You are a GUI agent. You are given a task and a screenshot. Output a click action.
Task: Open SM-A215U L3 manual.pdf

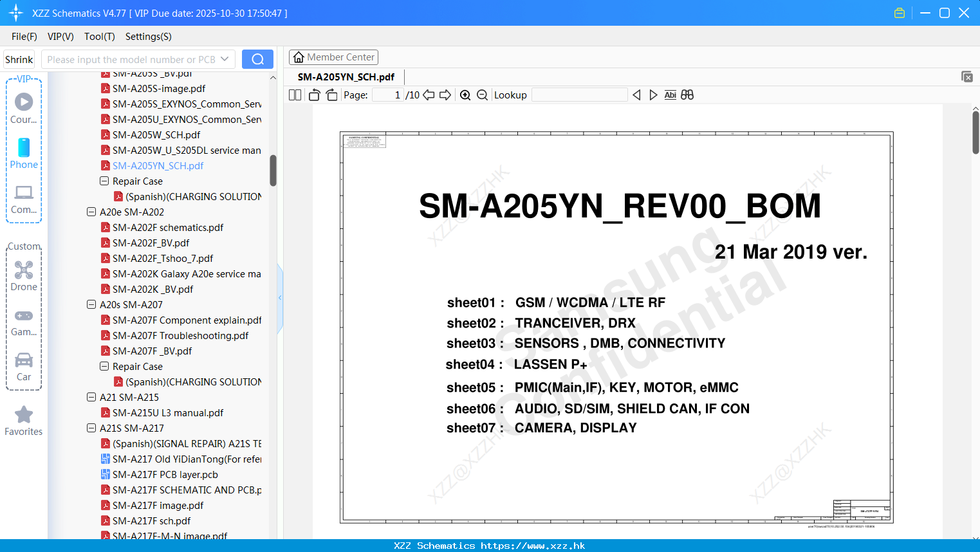(x=168, y=412)
